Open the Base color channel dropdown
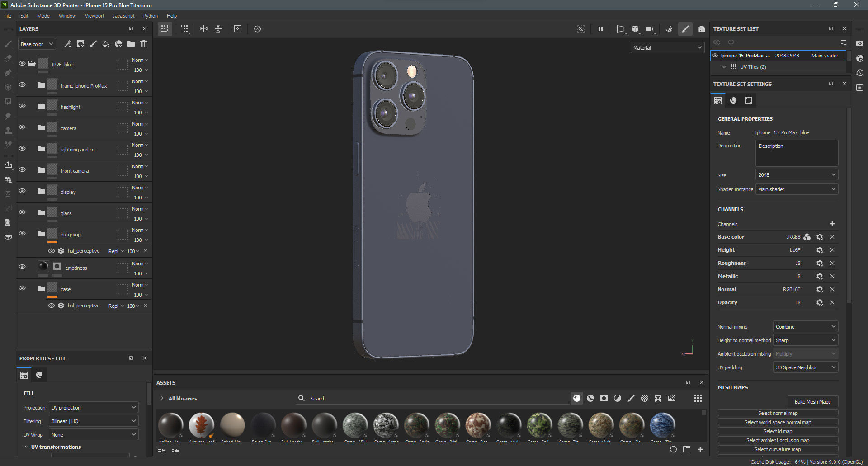868x466 pixels. (x=37, y=44)
